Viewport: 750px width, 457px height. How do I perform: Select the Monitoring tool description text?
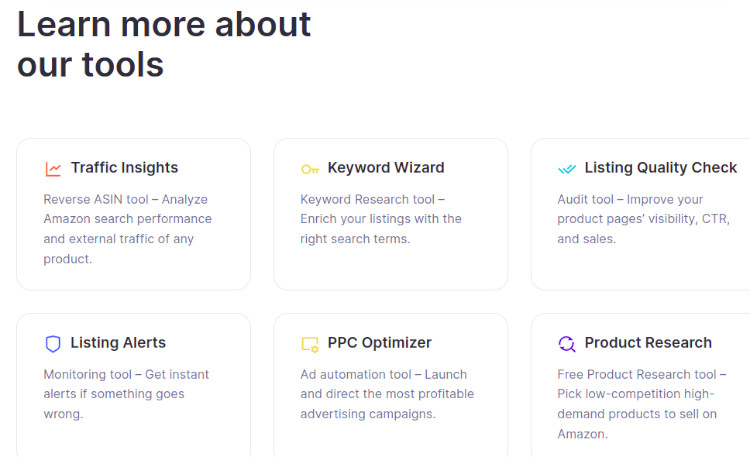tap(126, 394)
